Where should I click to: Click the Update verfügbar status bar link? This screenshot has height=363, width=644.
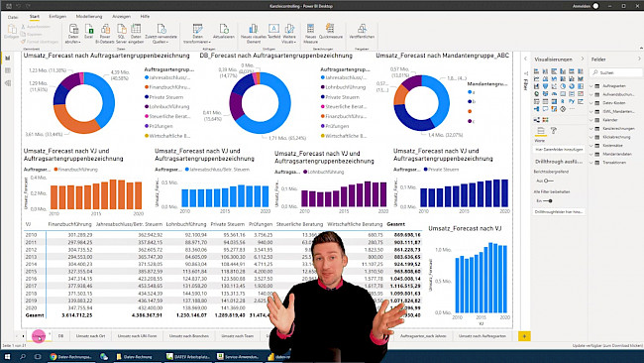coord(607,346)
